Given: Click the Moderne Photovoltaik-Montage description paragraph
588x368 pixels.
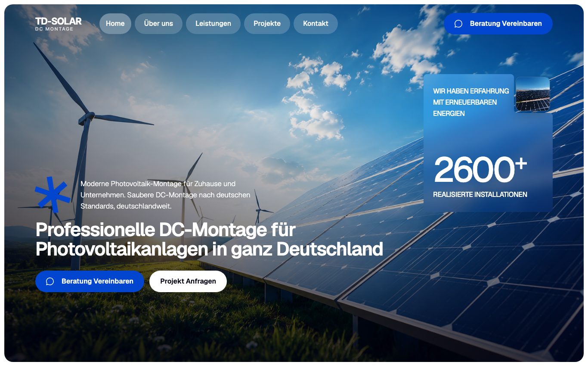Looking at the screenshot, I should click(x=165, y=195).
